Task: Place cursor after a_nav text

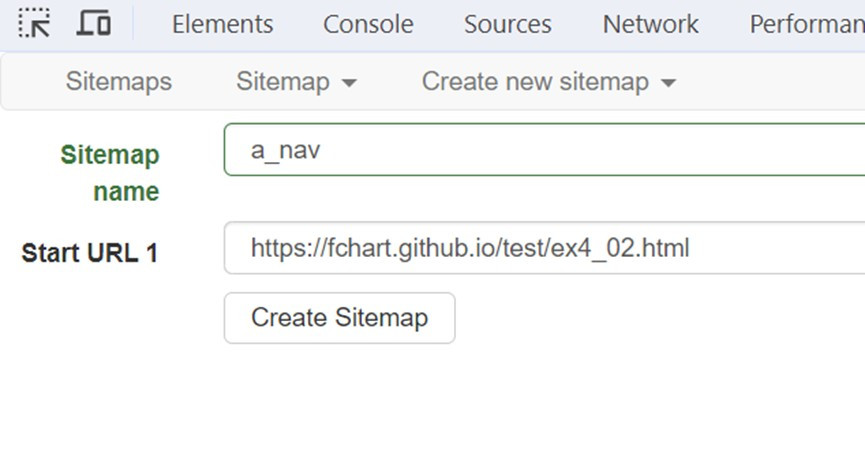Action: pos(322,151)
